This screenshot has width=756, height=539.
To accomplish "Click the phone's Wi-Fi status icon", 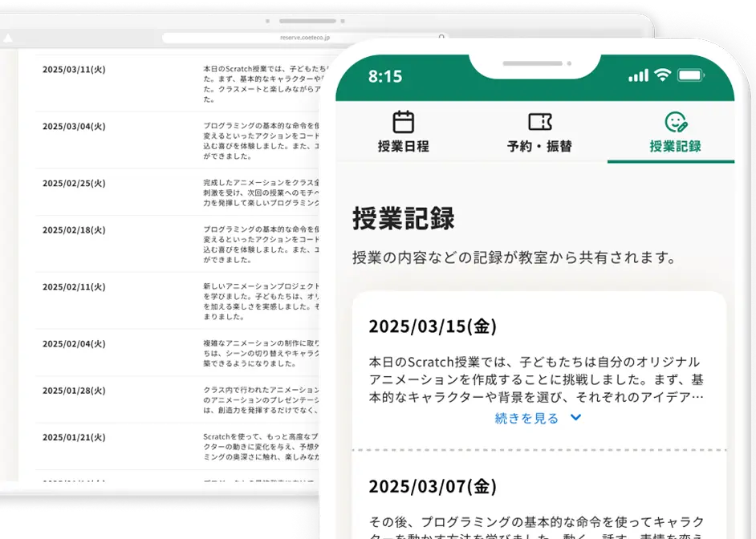I will click(x=662, y=75).
